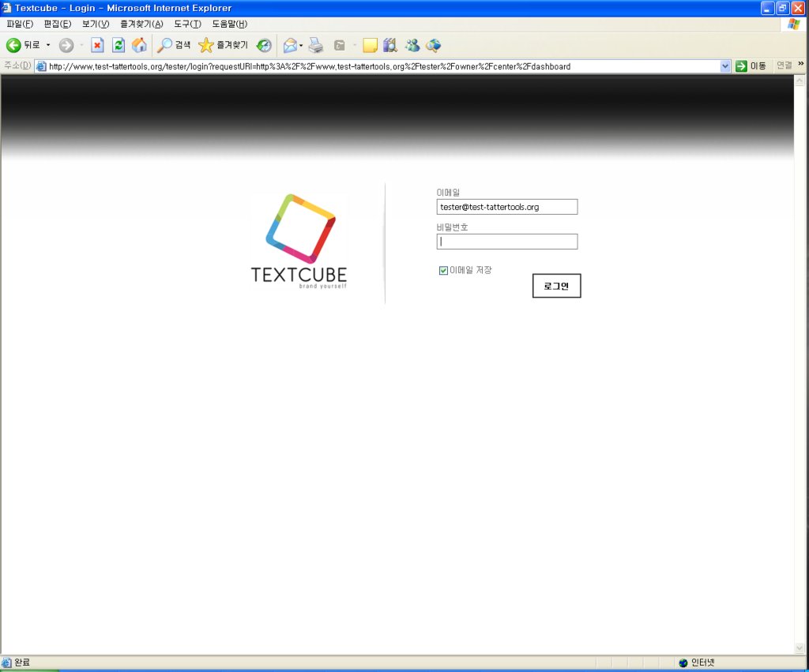Click the 이메일 저장 label text
Screen dimensions: 809x672
click(x=471, y=270)
